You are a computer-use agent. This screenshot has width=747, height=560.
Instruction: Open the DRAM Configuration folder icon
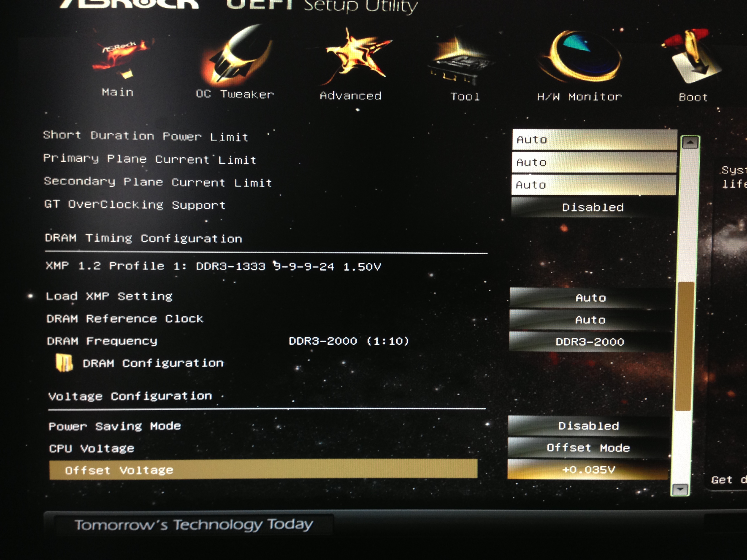[x=64, y=363]
